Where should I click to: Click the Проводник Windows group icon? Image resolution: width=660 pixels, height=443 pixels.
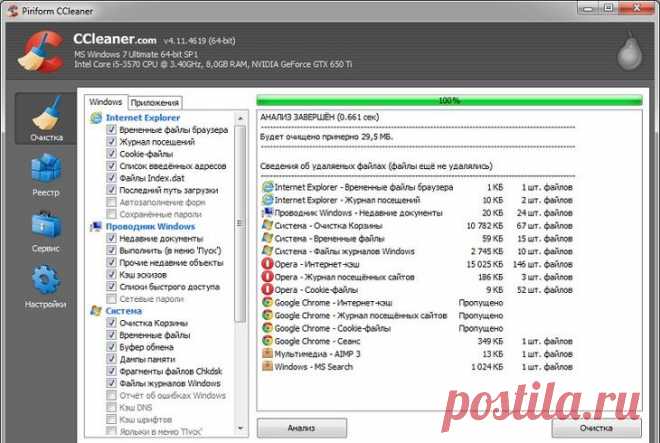[96, 227]
